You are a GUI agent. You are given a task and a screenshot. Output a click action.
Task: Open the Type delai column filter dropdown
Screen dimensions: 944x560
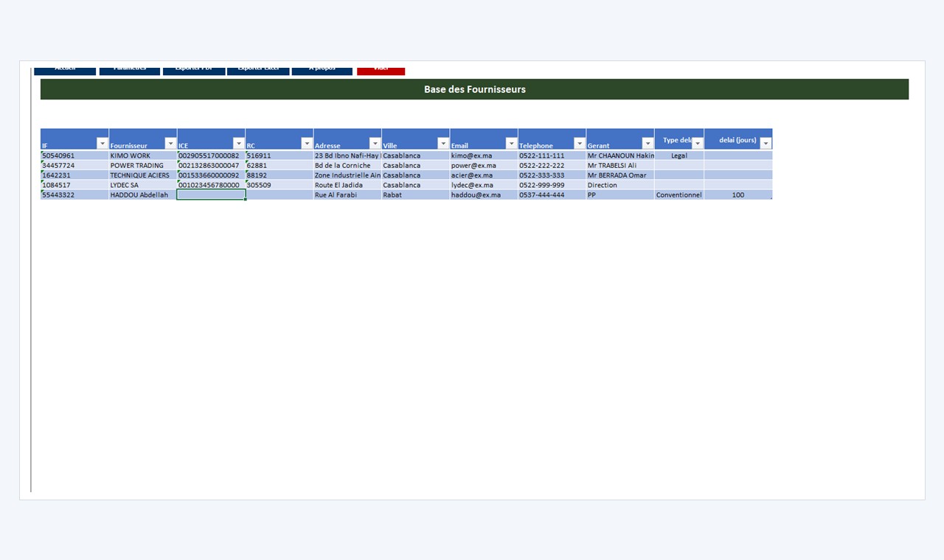click(697, 144)
